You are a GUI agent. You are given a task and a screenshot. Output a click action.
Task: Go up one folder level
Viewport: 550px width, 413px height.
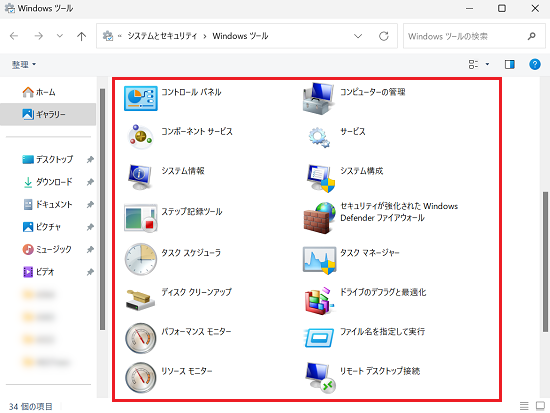tap(81, 36)
